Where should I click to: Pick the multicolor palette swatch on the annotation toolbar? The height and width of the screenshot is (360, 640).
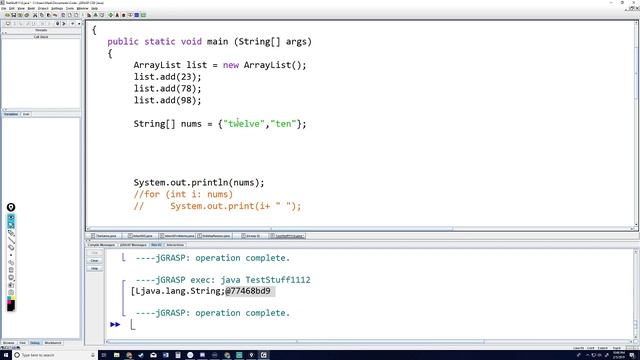click(x=11, y=299)
